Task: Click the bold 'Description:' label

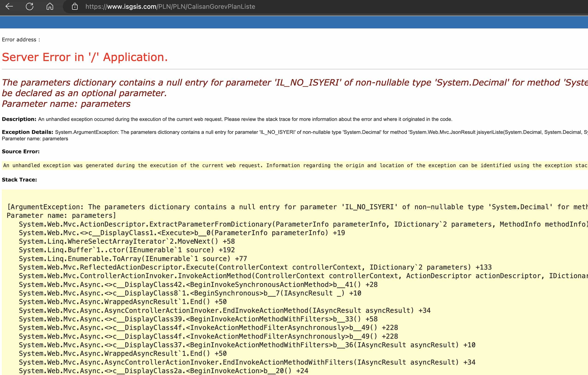Action: coord(19,119)
